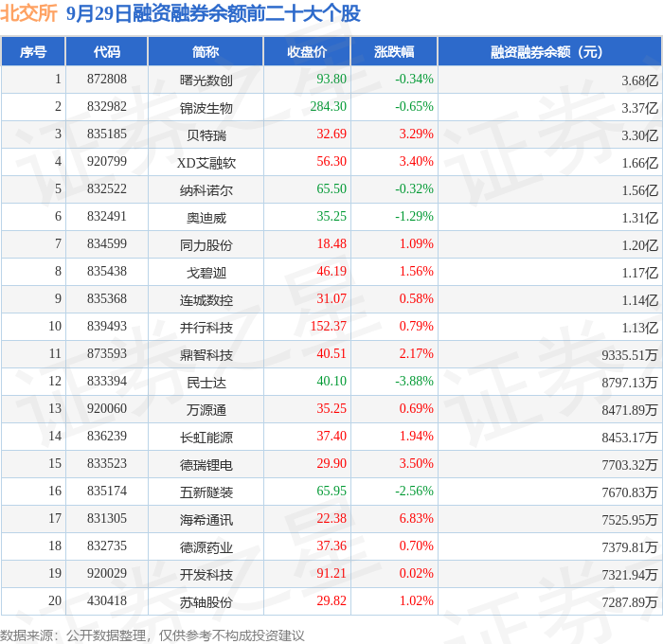
Task: Click closing price 65.50
Action: click(x=331, y=189)
